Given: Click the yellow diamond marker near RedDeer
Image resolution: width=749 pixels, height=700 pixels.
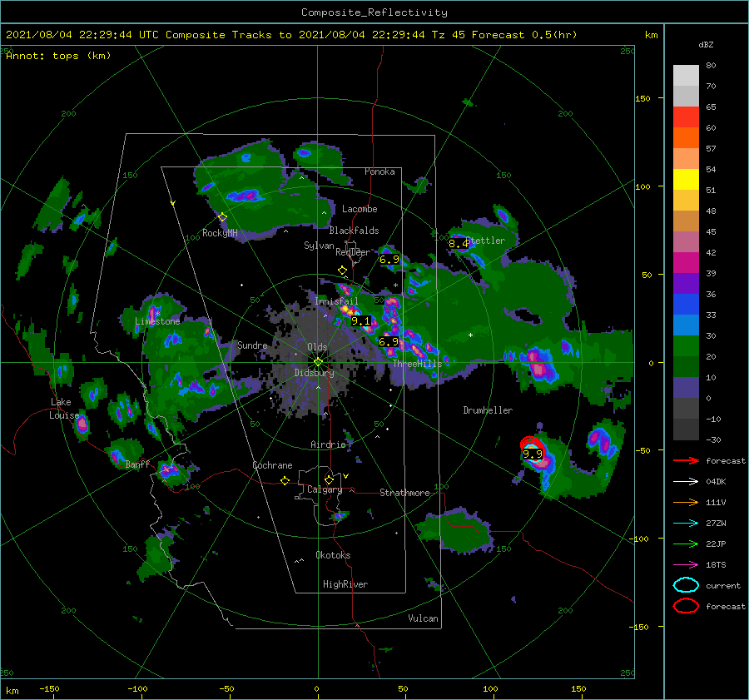Looking at the screenshot, I should point(342,270).
